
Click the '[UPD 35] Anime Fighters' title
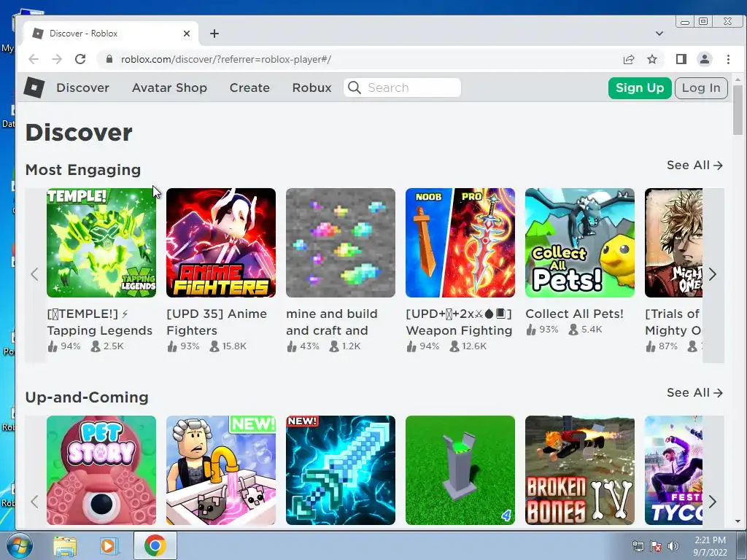coord(217,322)
